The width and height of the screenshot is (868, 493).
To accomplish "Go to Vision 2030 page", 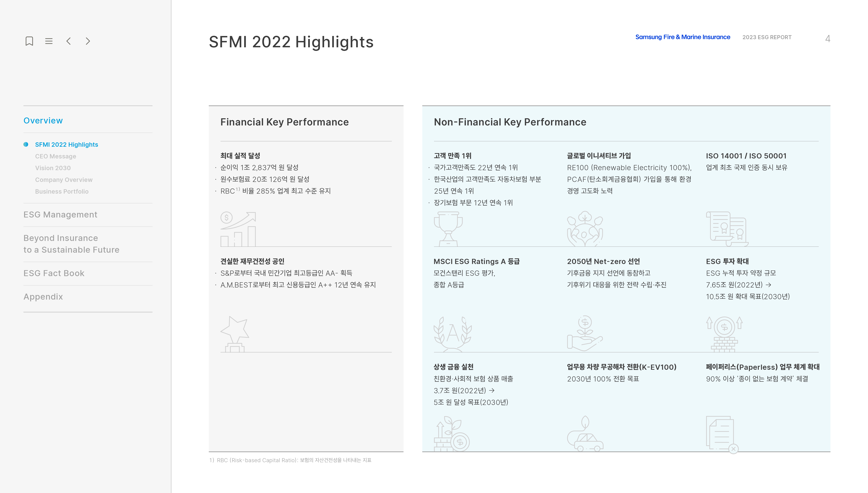I will tap(53, 168).
